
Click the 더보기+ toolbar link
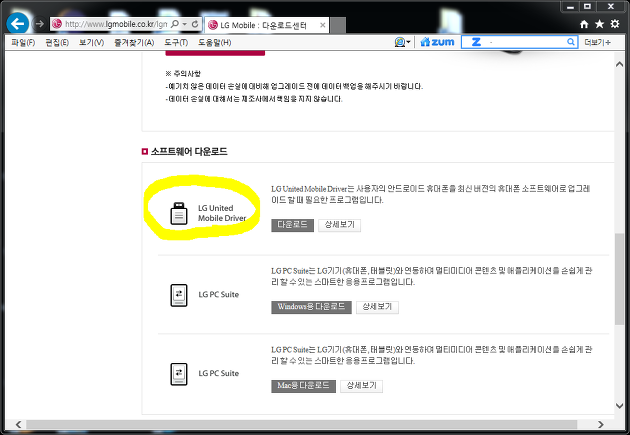(597, 42)
